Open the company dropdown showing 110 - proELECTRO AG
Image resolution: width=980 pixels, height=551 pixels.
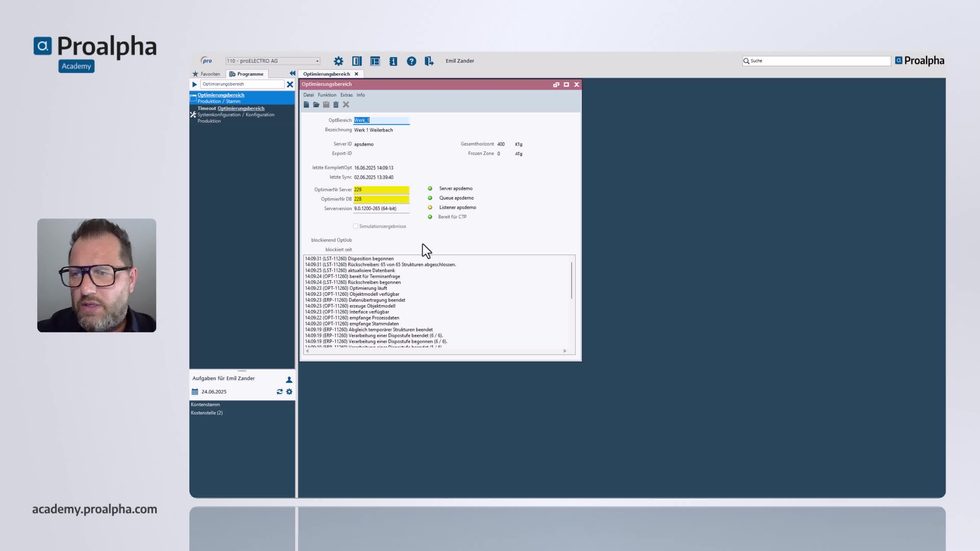[x=317, y=61]
